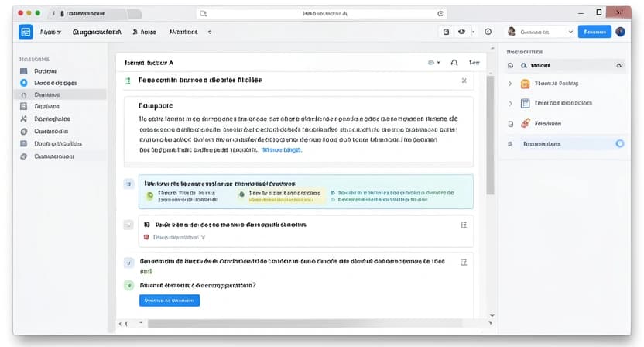Click the graduation cap icon in the toolbar
The width and height of the screenshot is (644, 347).
tap(462, 32)
